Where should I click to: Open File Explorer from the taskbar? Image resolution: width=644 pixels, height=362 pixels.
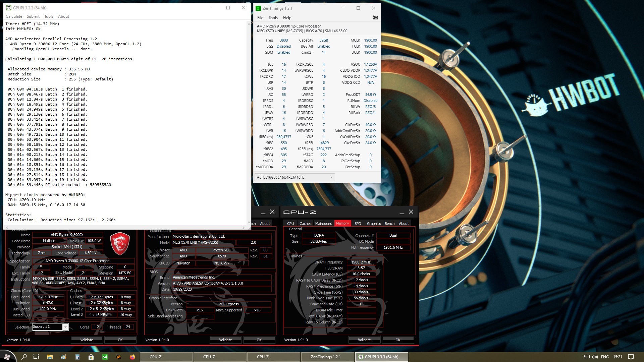coord(50,357)
